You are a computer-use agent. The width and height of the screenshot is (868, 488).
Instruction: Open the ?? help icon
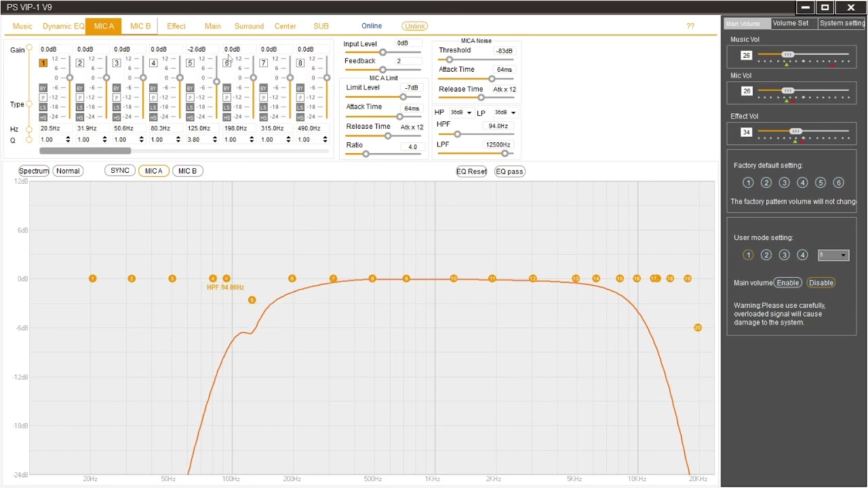tap(690, 26)
